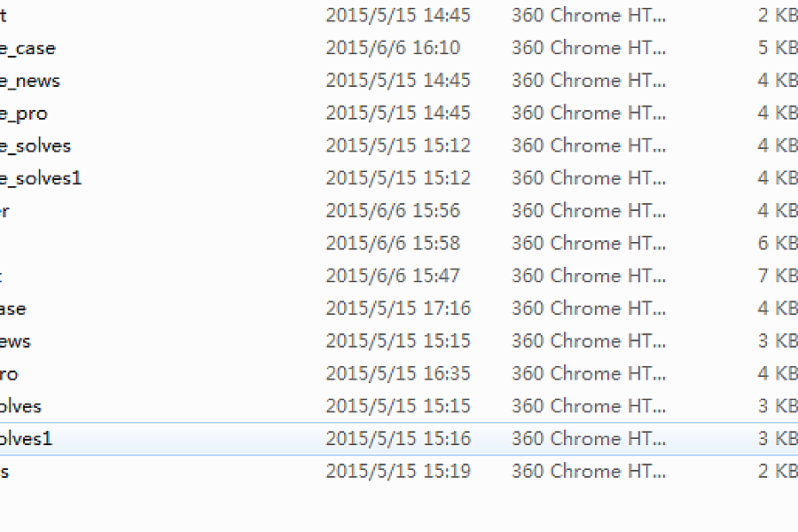Screen dimensions: 798x532
Task: Select the first file dated 2015/5/15 14:45
Action: point(399,15)
